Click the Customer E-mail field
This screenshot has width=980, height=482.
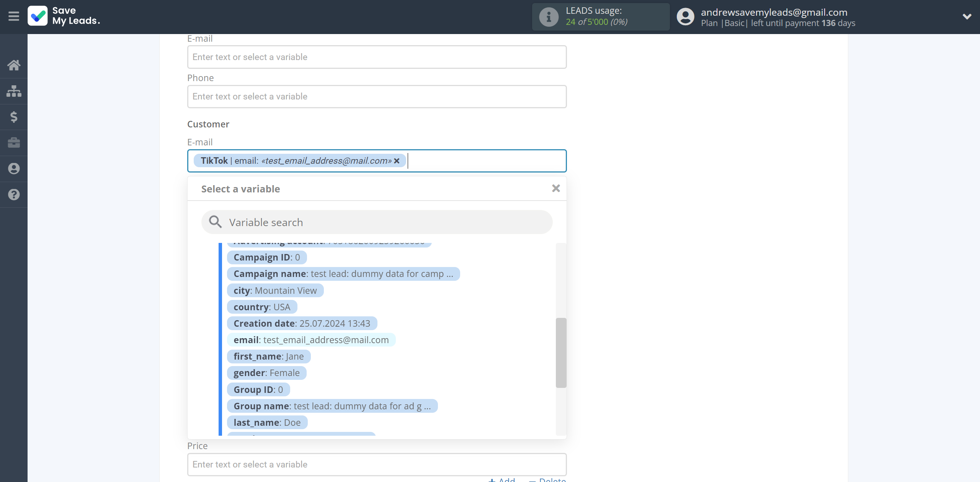point(377,161)
